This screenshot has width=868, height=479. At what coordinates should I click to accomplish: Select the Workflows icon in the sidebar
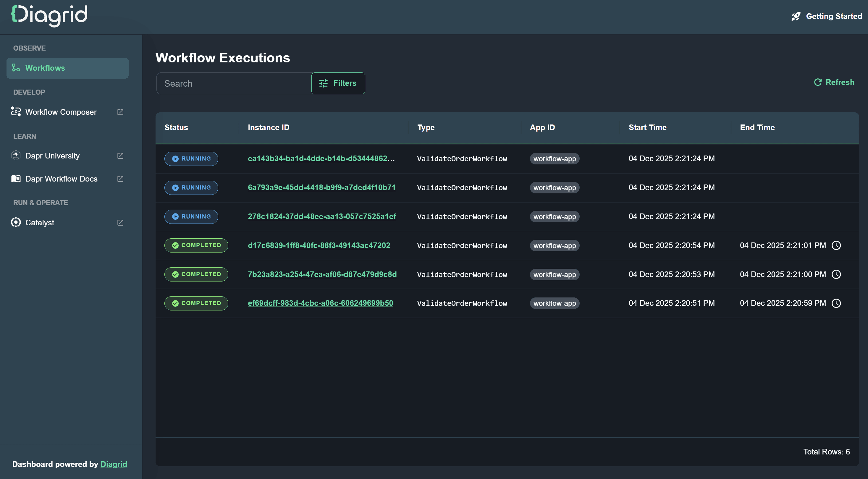pos(15,68)
